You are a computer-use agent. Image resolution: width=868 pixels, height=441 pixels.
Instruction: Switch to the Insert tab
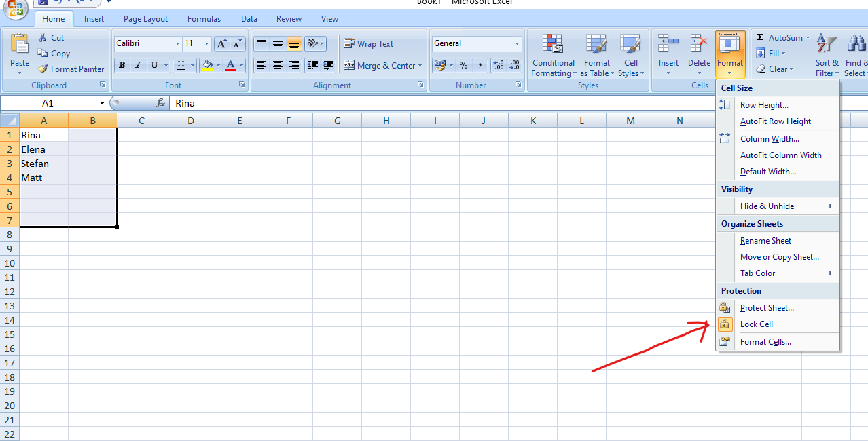point(94,19)
